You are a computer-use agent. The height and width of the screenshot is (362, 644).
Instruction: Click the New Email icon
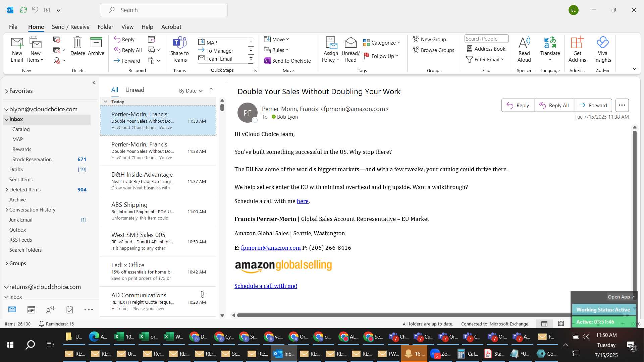pyautogui.click(x=17, y=50)
